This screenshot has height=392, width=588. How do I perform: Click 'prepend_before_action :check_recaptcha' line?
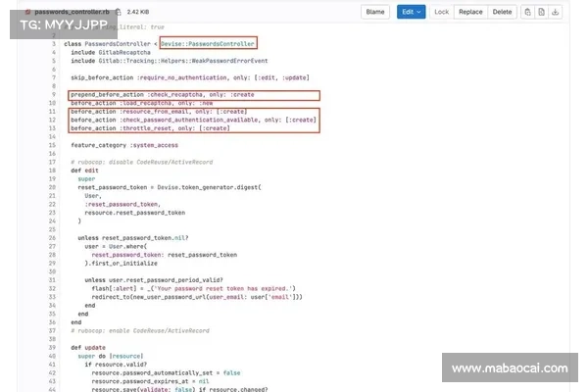tap(163, 94)
